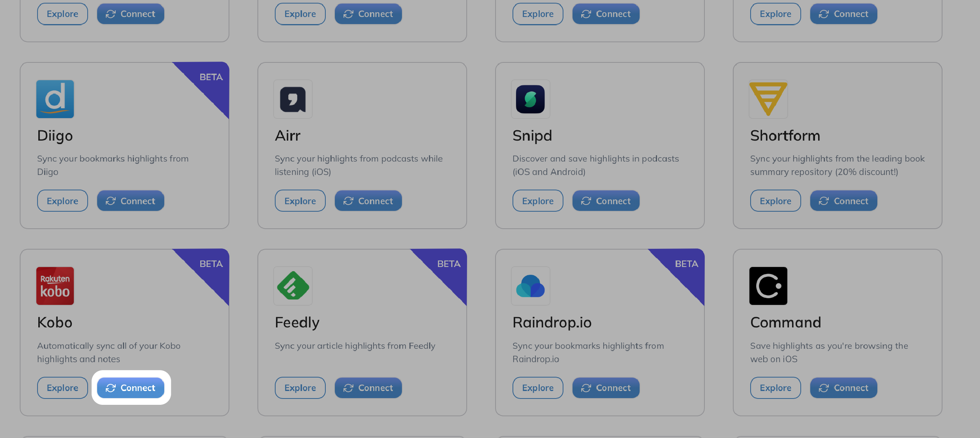Click the Shortform app icon

point(768,99)
